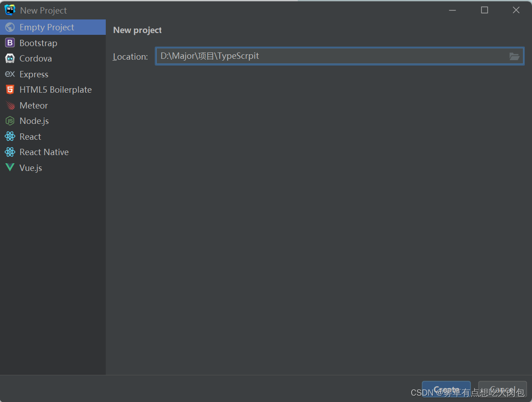Click the Express ex icon
532x402 pixels.
[x=10, y=74]
